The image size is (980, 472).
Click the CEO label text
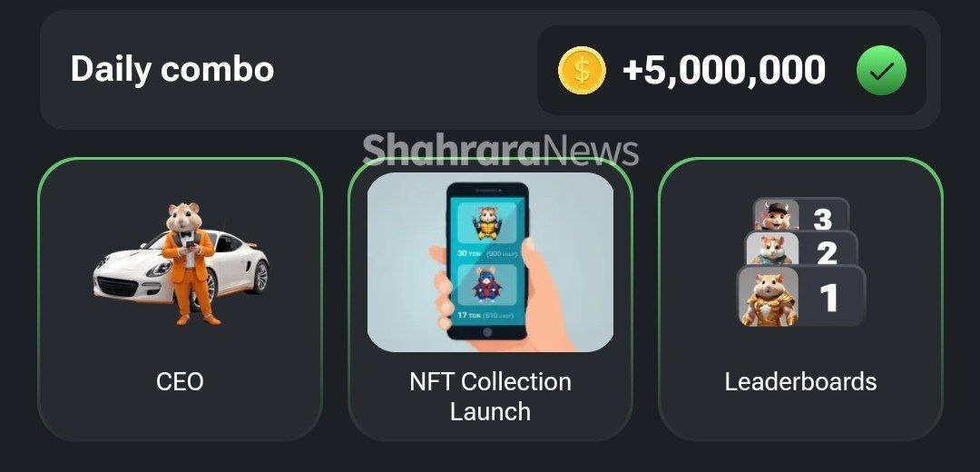(x=180, y=381)
